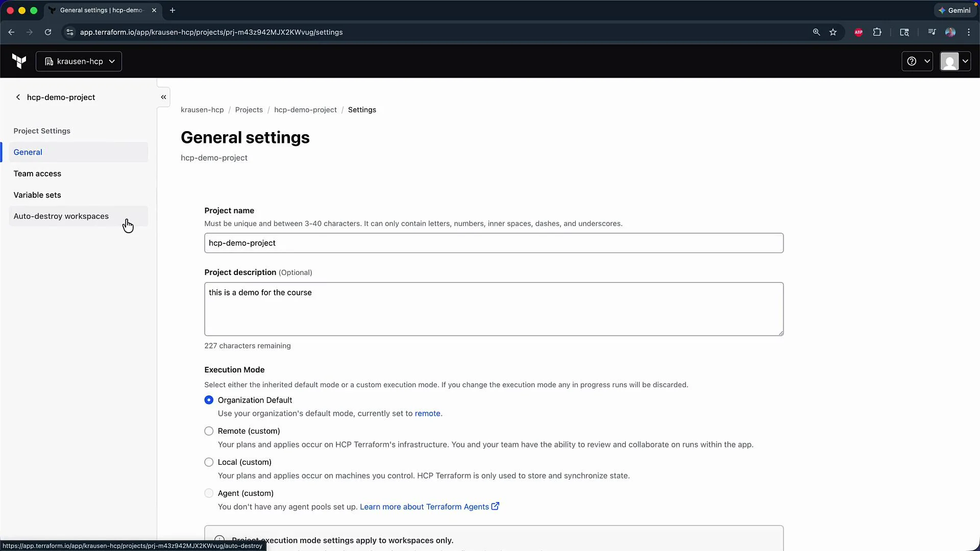Open the remote default mode link
Screen dimensions: 980x551
(x=427, y=413)
